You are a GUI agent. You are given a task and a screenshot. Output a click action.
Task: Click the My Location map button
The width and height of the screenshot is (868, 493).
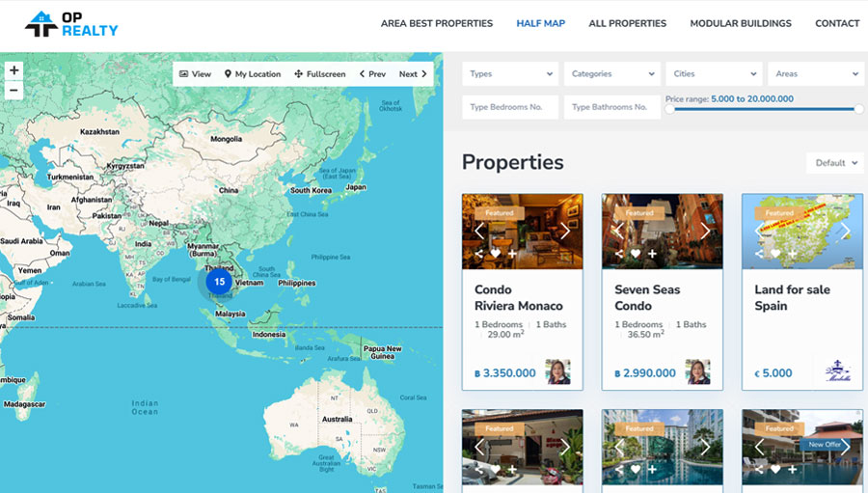coord(253,74)
